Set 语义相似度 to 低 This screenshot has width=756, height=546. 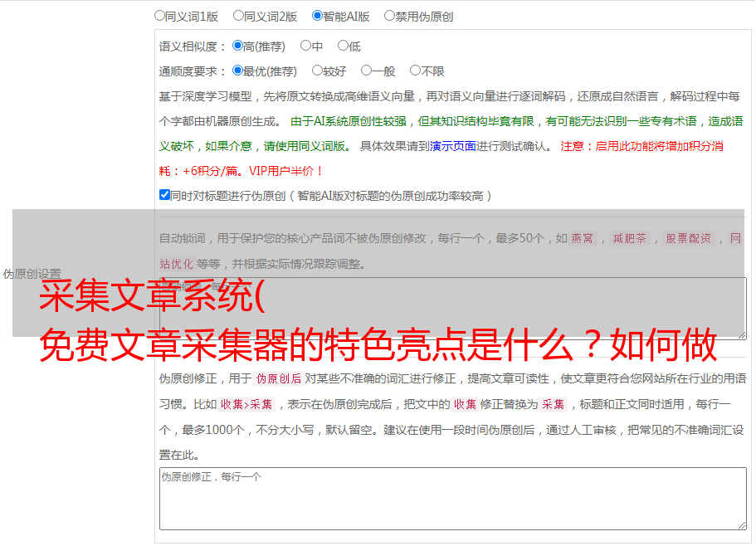pos(343,46)
